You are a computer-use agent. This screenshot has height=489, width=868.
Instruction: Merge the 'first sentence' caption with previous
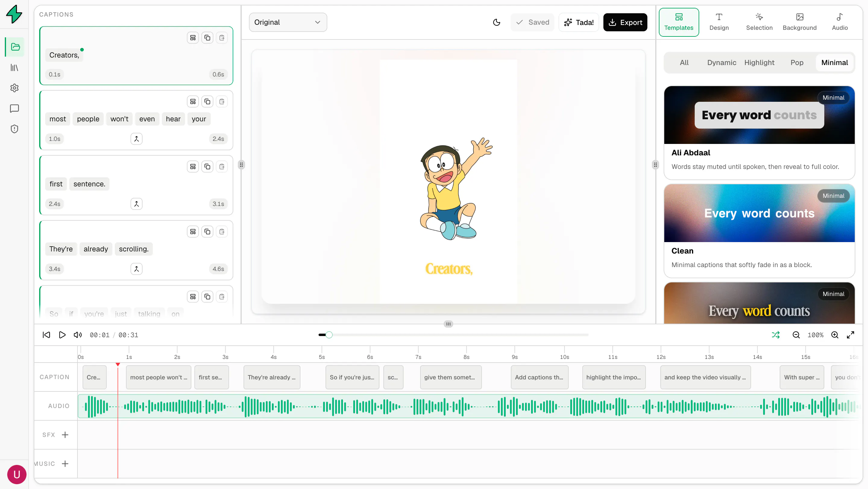137,204
